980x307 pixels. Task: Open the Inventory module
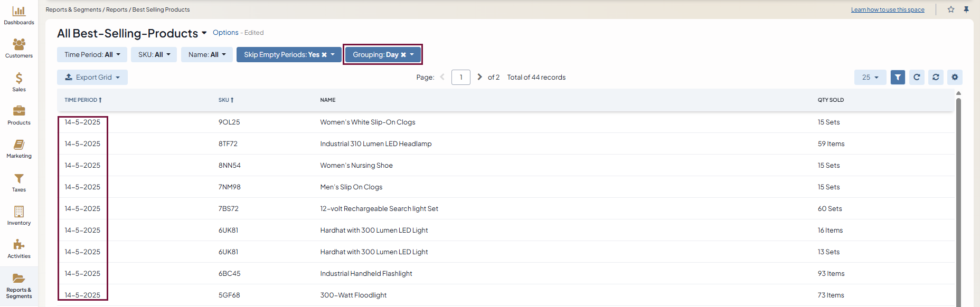(19, 216)
